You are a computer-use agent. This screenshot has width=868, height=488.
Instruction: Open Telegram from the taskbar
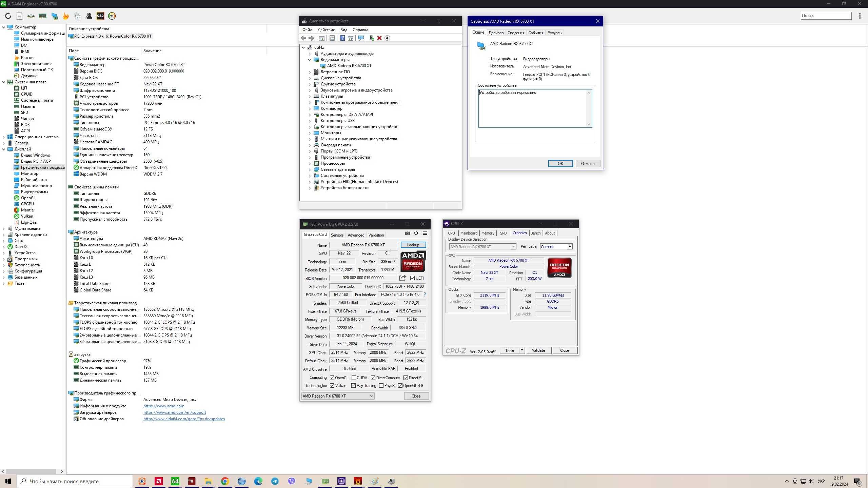(x=275, y=481)
